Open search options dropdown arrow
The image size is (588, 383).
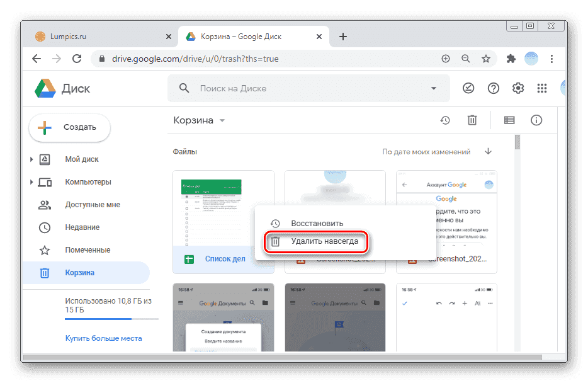(x=433, y=89)
